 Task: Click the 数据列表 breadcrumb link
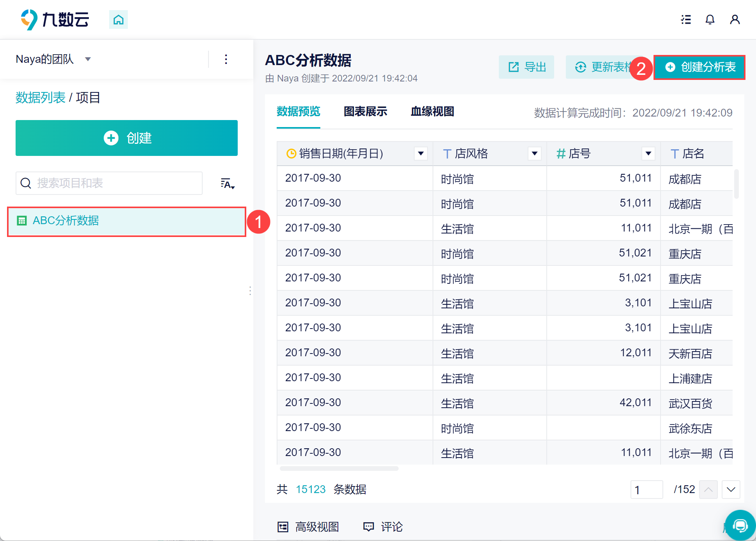(x=40, y=97)
